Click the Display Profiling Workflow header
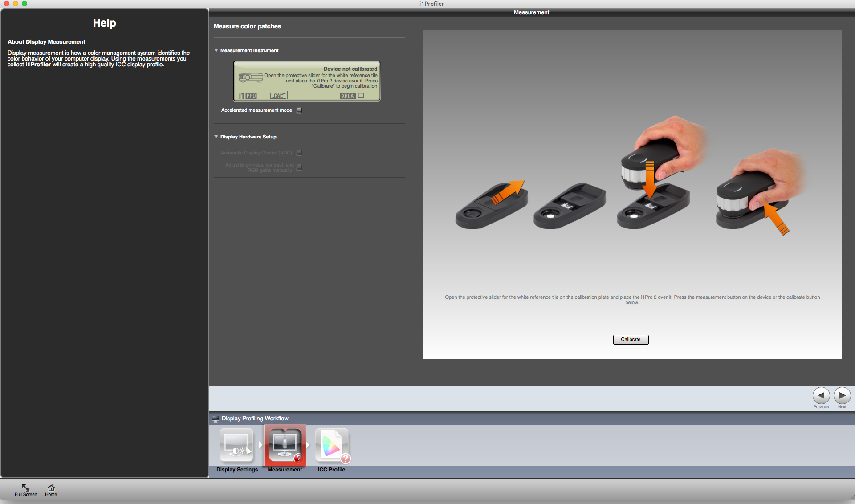855x504 pixels. coord(255,419)
